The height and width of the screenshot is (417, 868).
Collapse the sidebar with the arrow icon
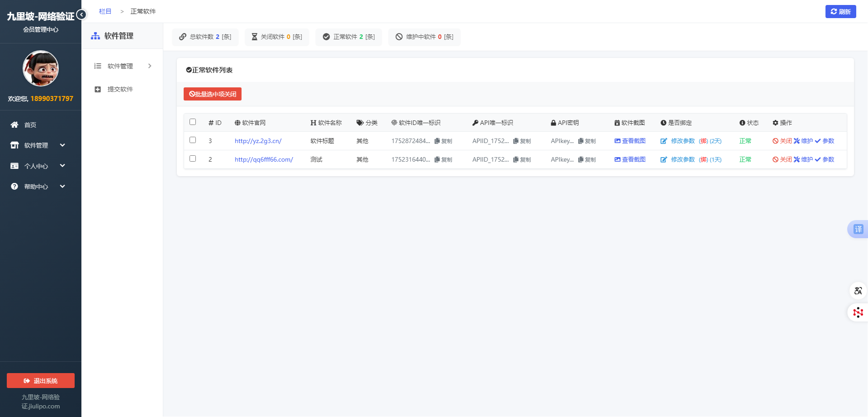(81, 14)
